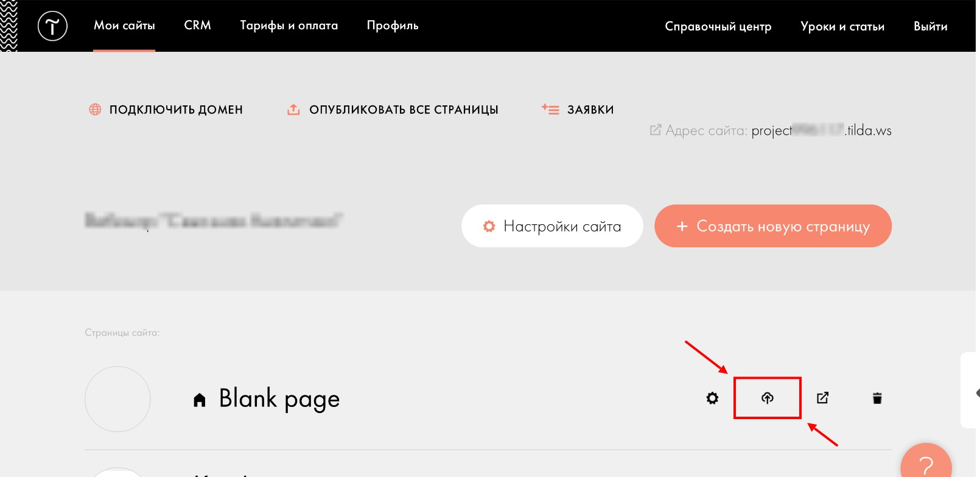
Task: Click external link icon next to Адрес сайта
Action: click(x=656, y=130)
